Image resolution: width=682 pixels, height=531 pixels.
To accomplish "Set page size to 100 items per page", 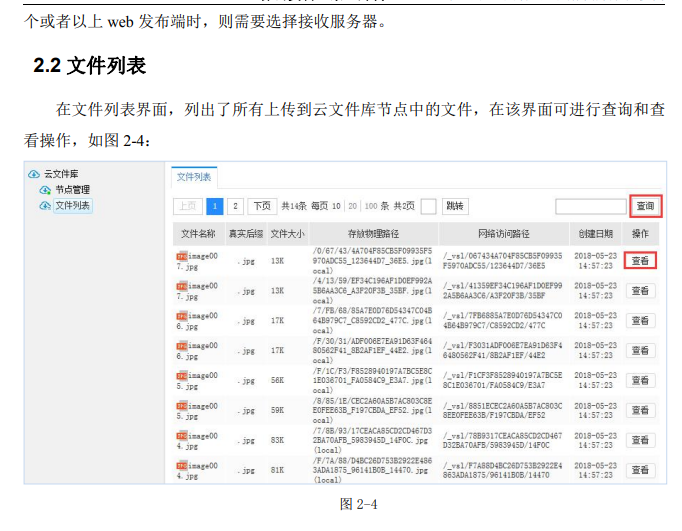I will point(370,206).
